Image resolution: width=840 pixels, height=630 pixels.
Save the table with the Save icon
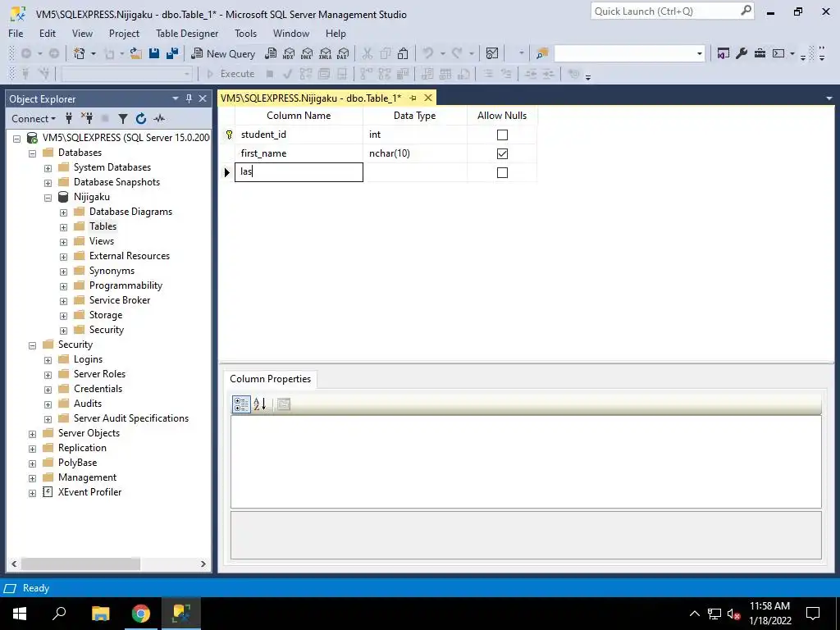click(x=154, y=53)
